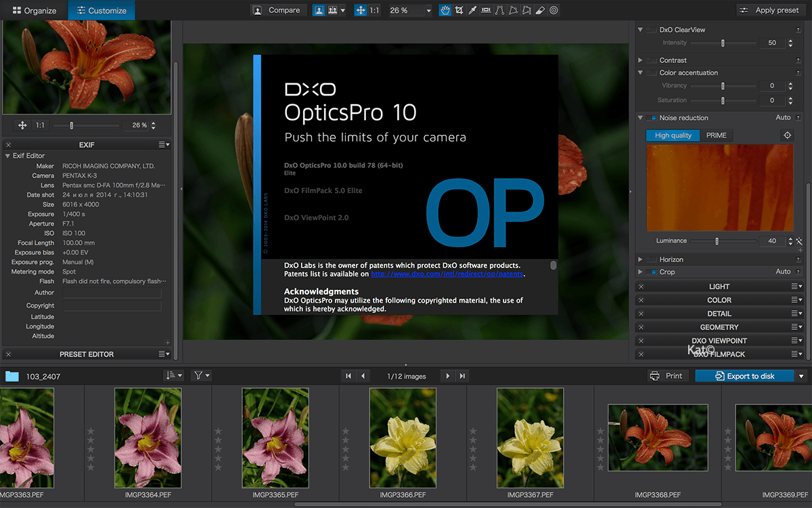Open the LIGHT palette header
The image size is (812, 508).
click(719, 287)
